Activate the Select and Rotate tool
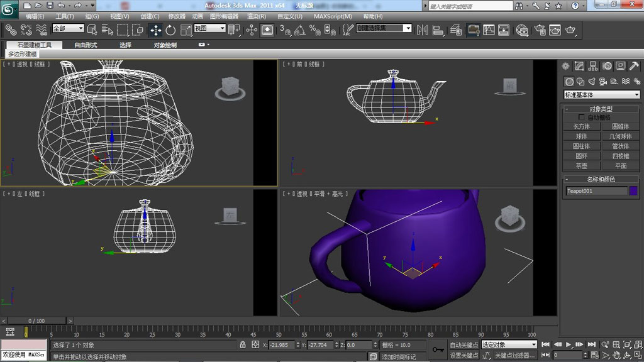 pyautogui.click(x=170, y=28)
